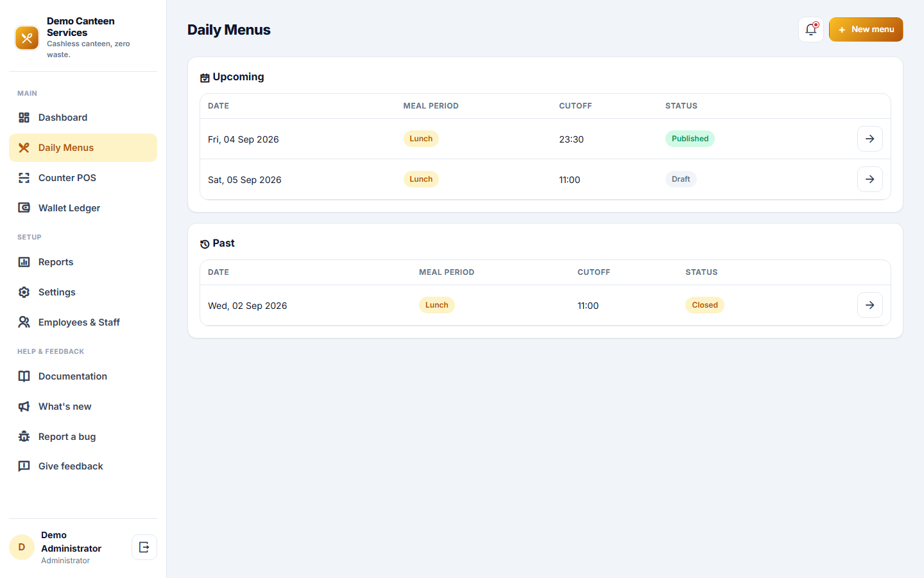Click the What's new megaphone icon

(x=24, y=407)
